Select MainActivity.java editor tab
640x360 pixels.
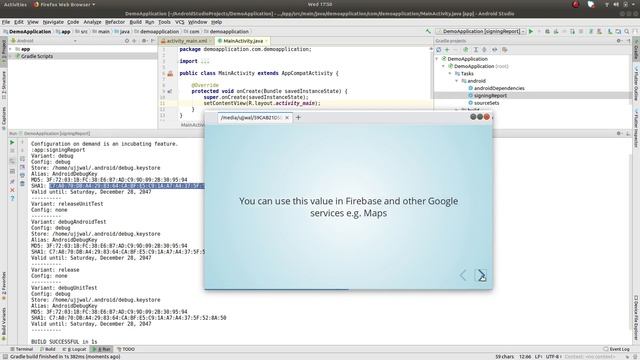coord(242,41)
